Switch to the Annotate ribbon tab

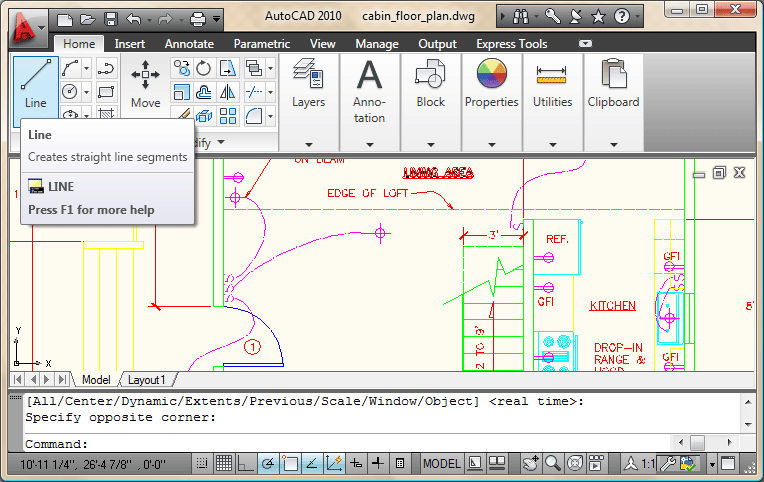(189, 44)
